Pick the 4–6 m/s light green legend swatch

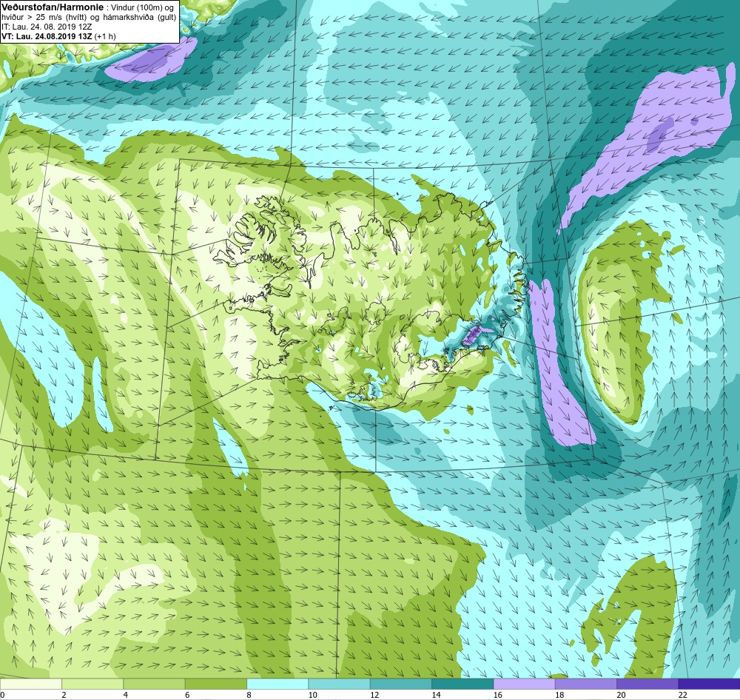point(155,684)
